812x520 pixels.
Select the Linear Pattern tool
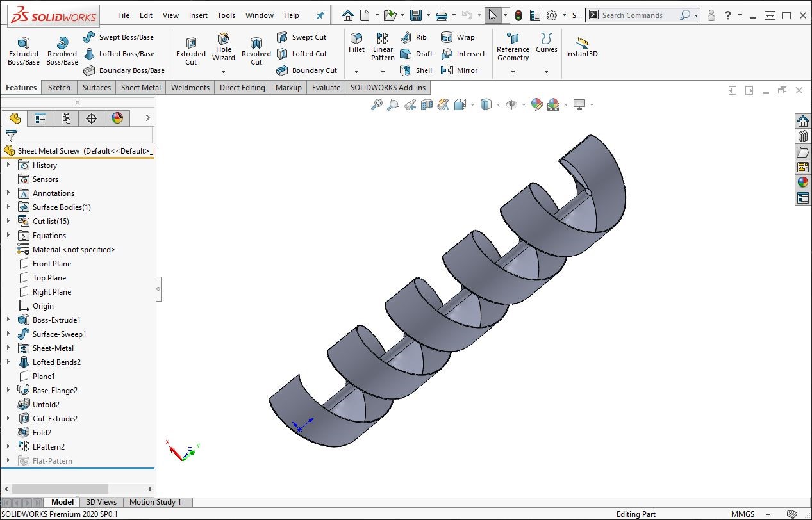383,46
